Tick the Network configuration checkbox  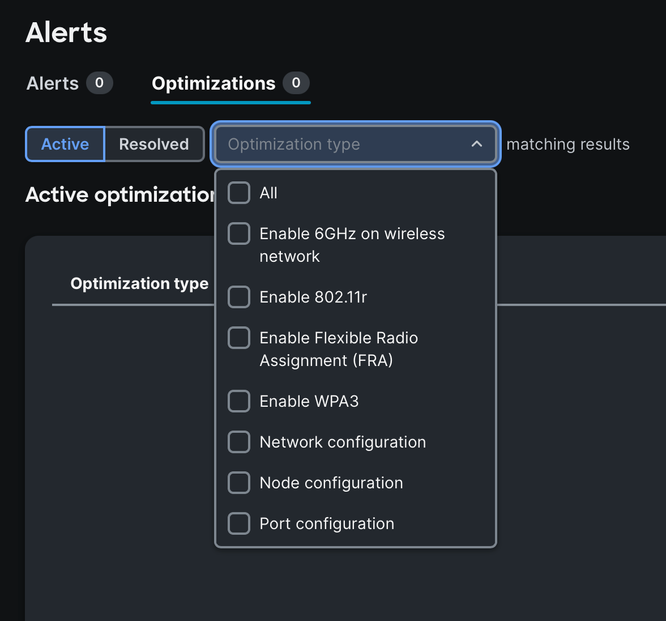coord(239,442)
